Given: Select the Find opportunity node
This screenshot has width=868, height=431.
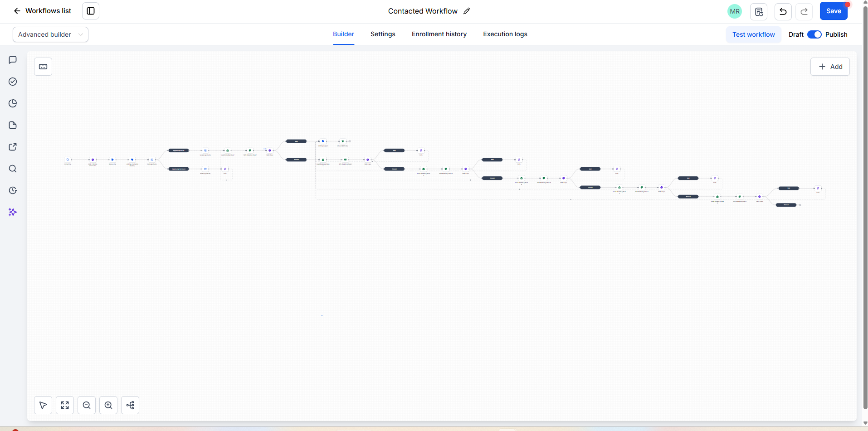Looking at the screenshot, I should pyautogui.click(x=152, y=160).
